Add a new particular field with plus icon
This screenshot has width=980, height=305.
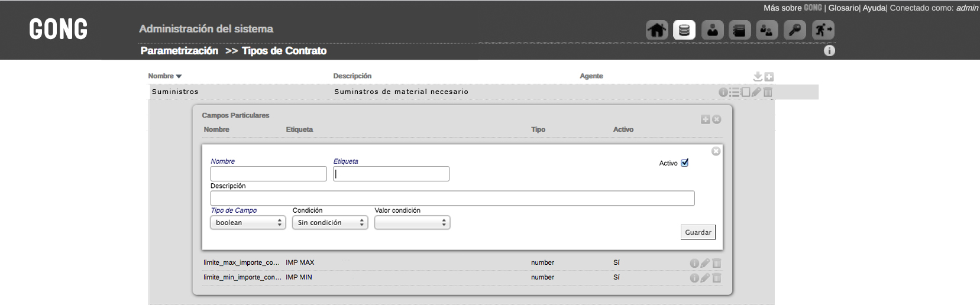[x=706, y=119]
